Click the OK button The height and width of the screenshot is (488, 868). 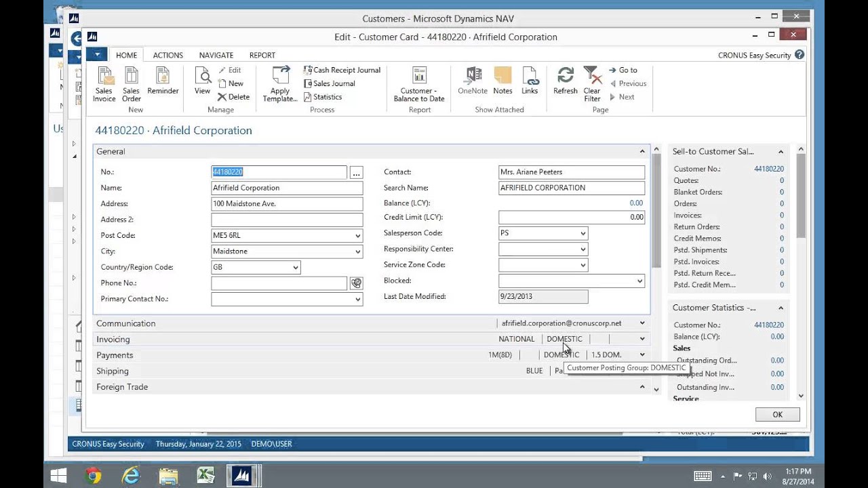click(777, 415)
